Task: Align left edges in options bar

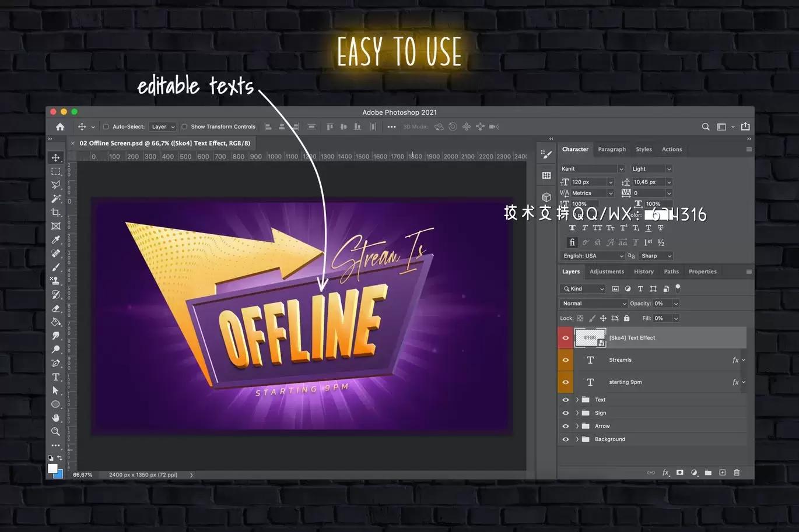Action: 268,126
